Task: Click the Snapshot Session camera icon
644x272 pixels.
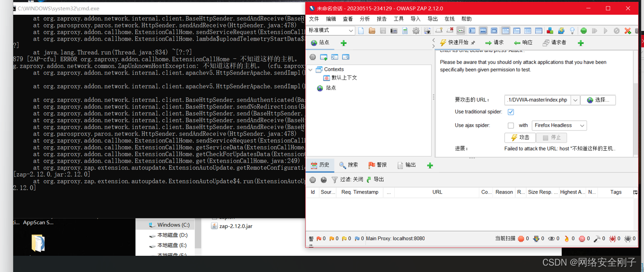Action: point(394,30)
